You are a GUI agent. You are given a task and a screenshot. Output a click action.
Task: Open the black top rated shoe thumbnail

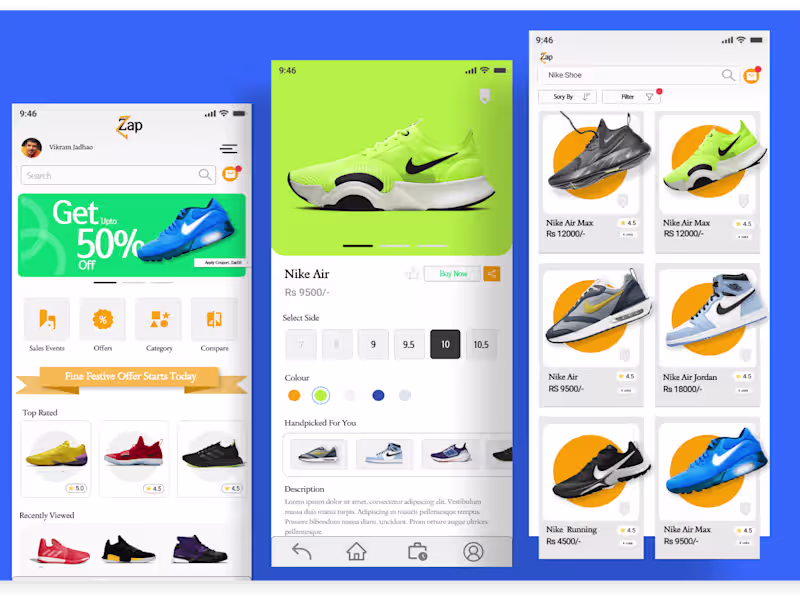click(212, 458)
